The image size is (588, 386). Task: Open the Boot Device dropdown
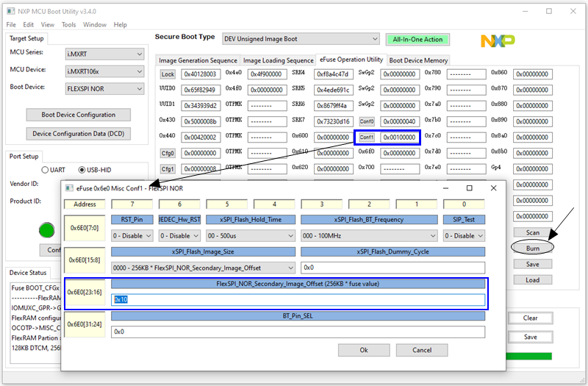104,89
